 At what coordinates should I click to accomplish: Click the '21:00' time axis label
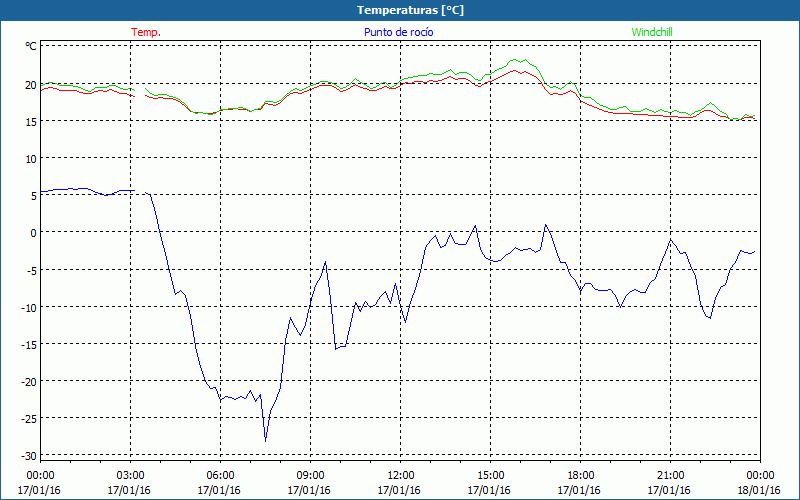click(x=670, y=476)
